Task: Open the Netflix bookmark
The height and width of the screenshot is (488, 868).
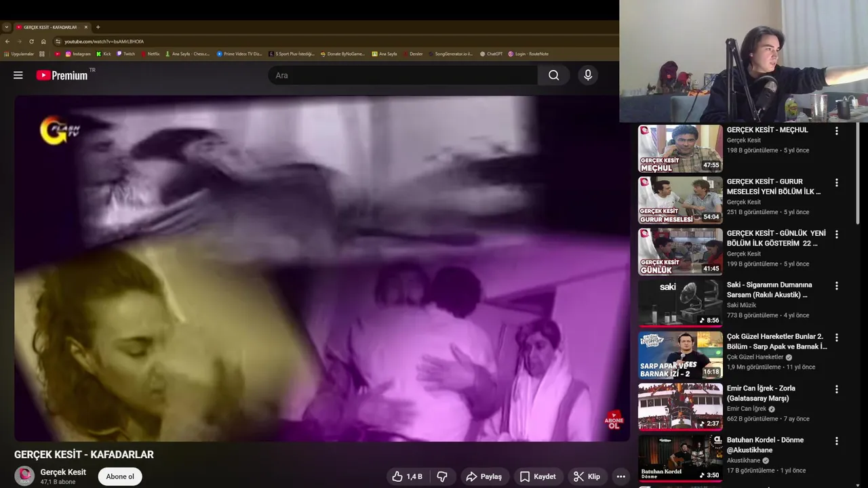Action: click(151, 54)
